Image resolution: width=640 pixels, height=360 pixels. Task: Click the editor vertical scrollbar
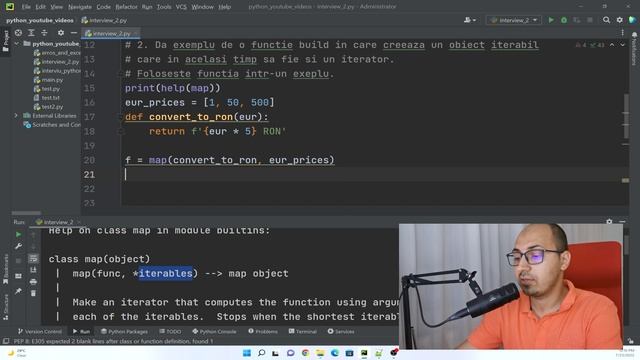point(626,116)
